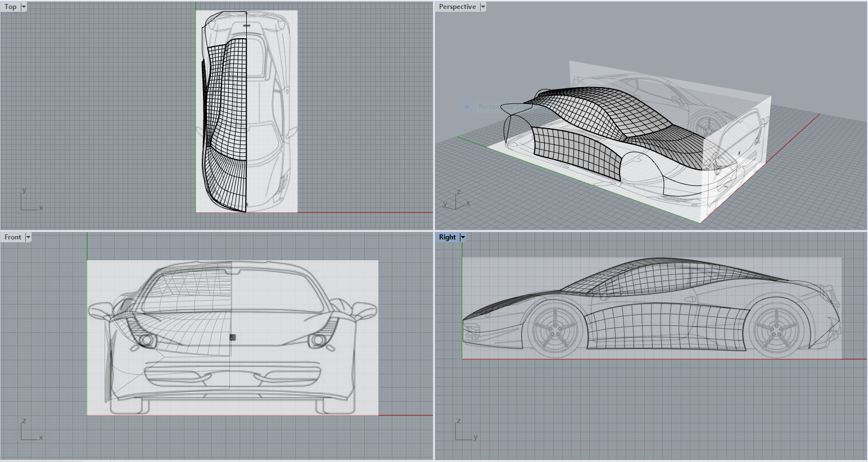Open the Perspective viewport dropdown menu
Screen dimensions: 868x462
pos(483,6)
